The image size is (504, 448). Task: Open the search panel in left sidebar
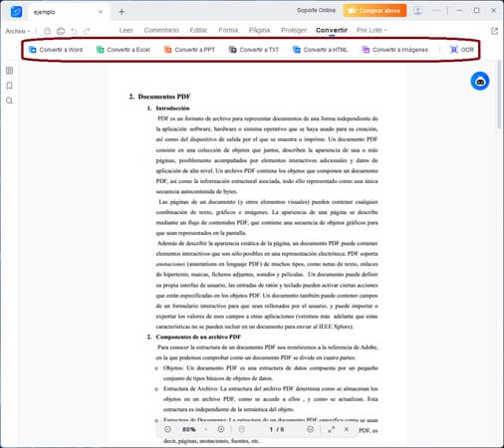9,101
